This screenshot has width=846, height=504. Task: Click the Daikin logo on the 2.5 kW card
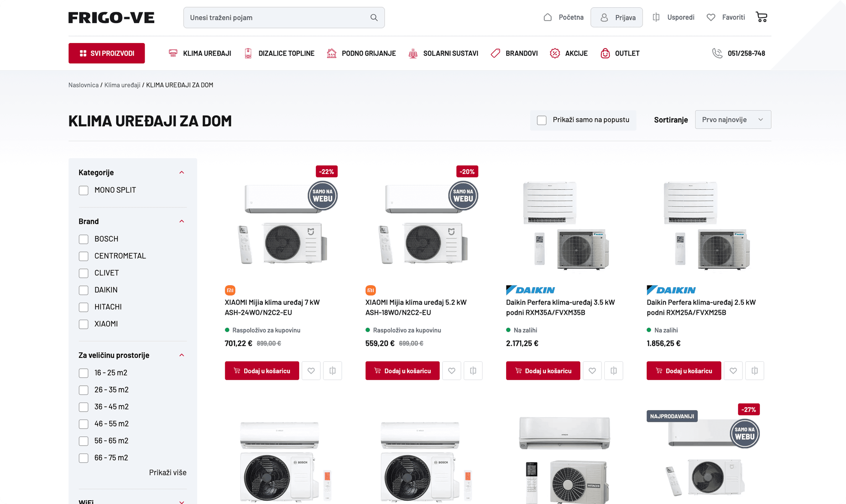[671, 290]
